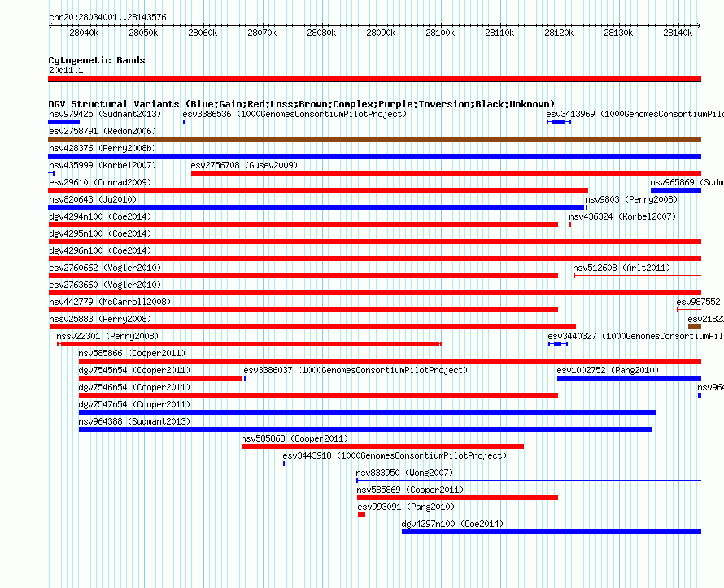Open variant nsv585868 (Cooper2011) label
Image resolution: width=724 pixels, height=588 pixels.
[294, 438]
